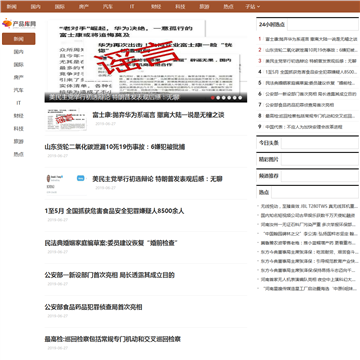Open main headline 公安部食品药品犯罪侦查局首次亮相

[93, 307]
